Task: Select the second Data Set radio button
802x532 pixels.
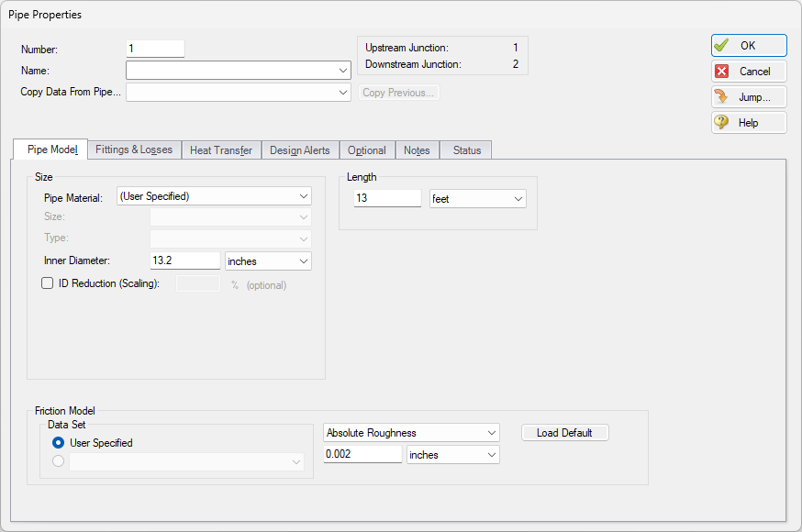Action: click(59, 462)
